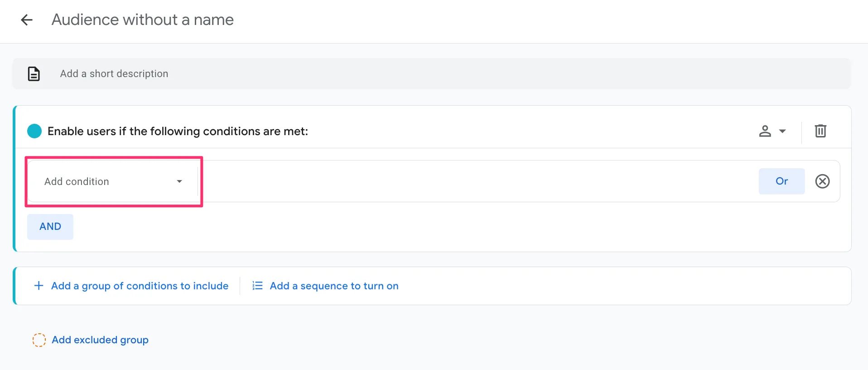Remove the condition with the circled X

click(x=822, y=181)
